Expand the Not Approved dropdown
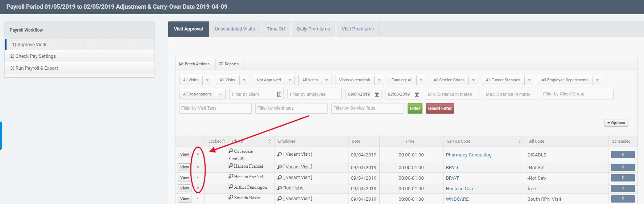 pos(290,80)
